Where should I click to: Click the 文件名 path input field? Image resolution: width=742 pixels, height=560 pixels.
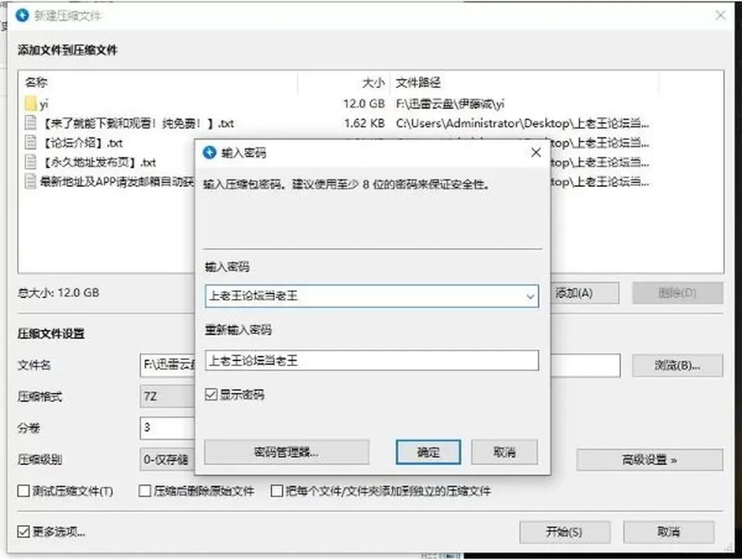168,365
